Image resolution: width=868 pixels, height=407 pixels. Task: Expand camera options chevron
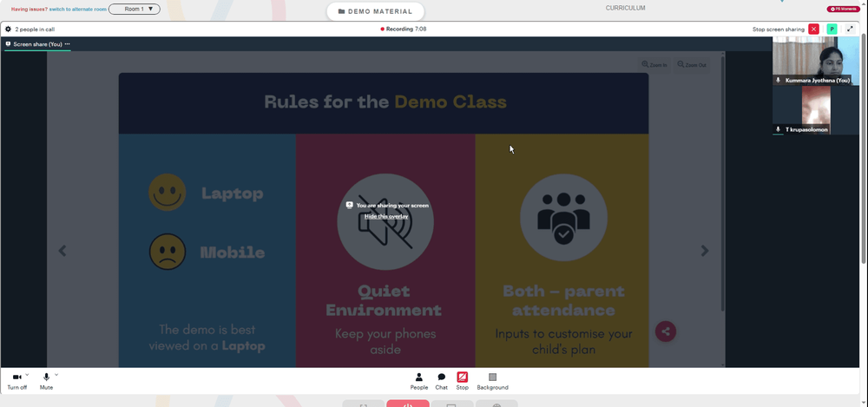pyautogui.click(x=27, y=375)
